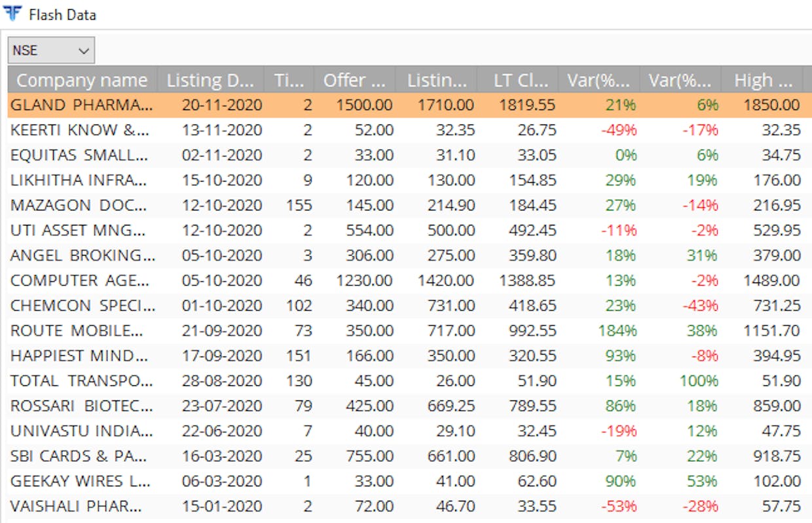812x523 pixels.
Task: Click LT close value 806.90
Action: (532, 456)
